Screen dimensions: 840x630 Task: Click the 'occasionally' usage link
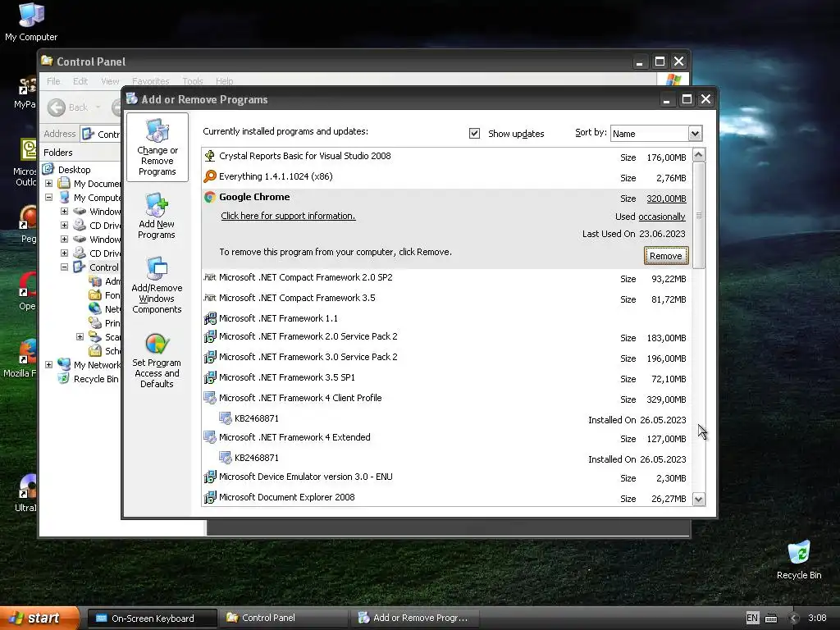662,217
